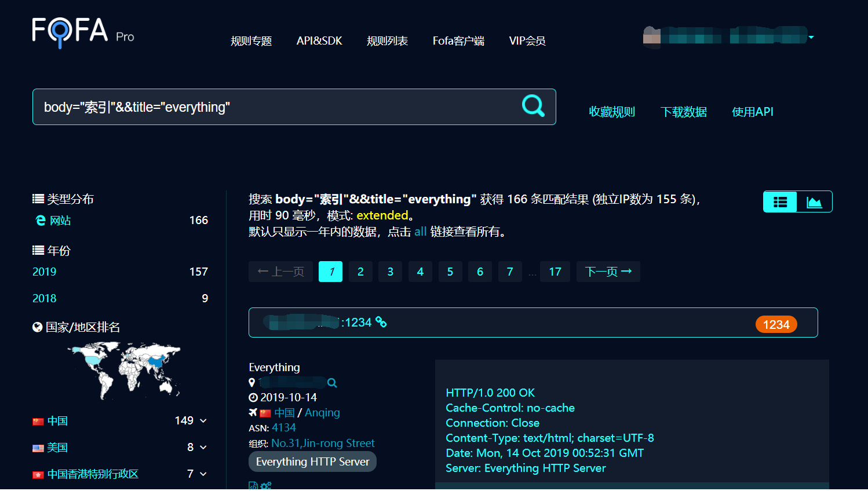Go to page 4
The height and width of the screenshot is (491, 868).
(420, 272)
